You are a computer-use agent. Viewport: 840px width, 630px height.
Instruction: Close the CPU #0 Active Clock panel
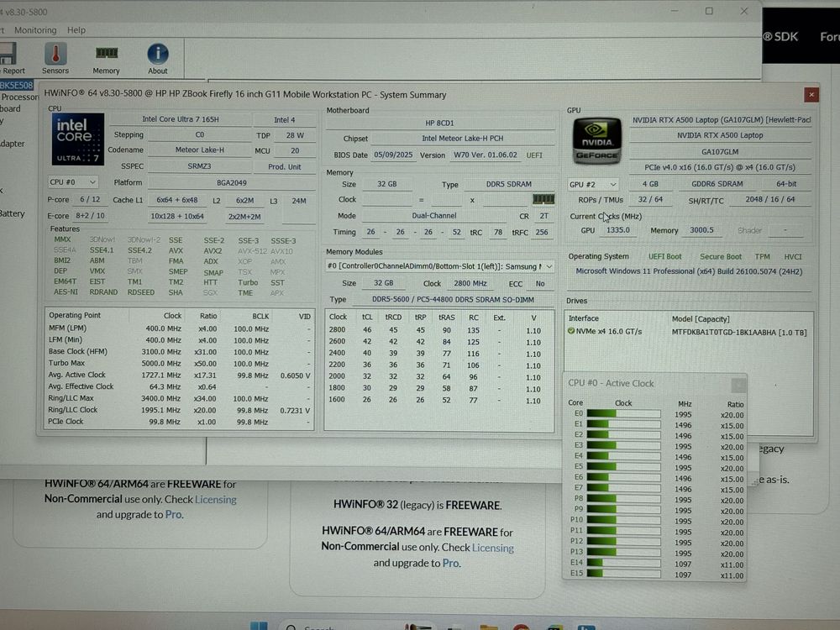pos(738,384)
